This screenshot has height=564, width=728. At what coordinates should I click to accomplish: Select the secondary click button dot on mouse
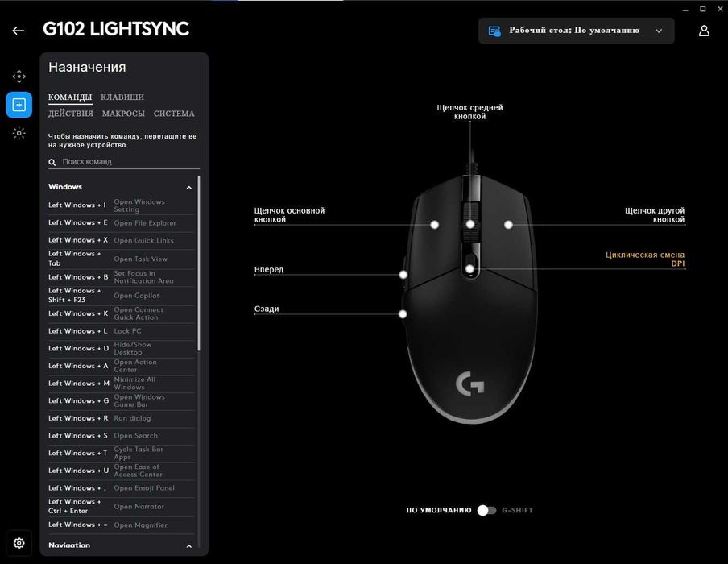(508, 225)
